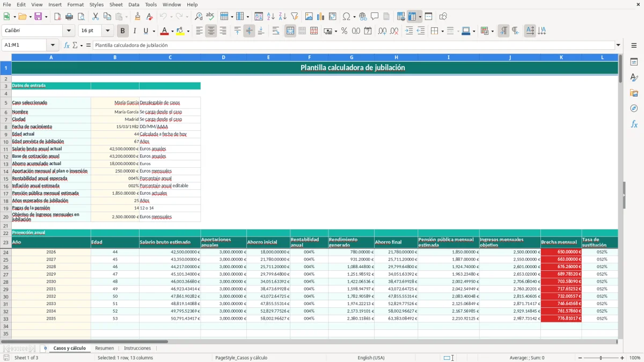Open the sidebar Gallery panel
This screenshot has height=362, width=644.
[x=634, y=93]
